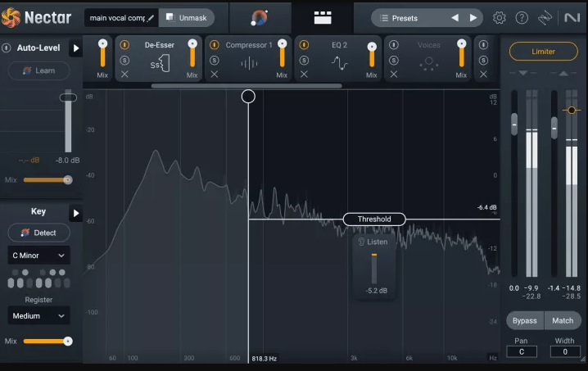
Task: Click the Width value field
Action: [565, 352]
